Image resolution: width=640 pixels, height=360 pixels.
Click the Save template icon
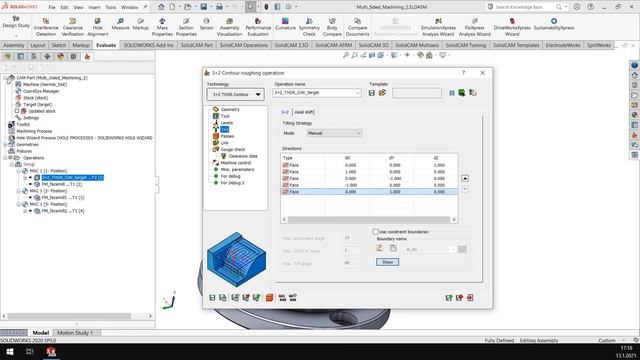click(371, 93)
